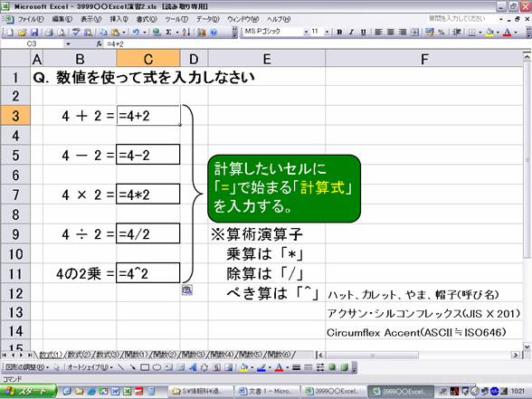Viewport: 532px width, 399px height.
Task: Select the Rectangle drawing tool
Action: point(145,367)
